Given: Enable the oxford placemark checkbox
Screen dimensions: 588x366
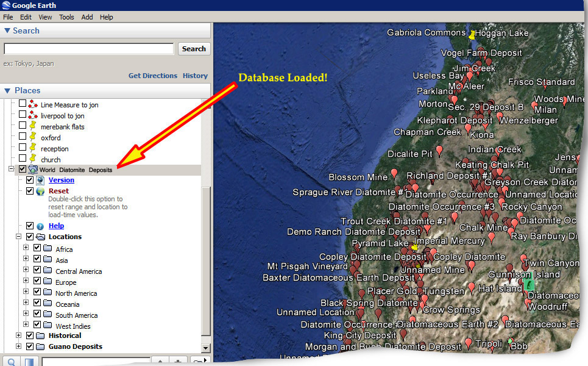Looking at the screenshot, I should click(x=23, y=136).
